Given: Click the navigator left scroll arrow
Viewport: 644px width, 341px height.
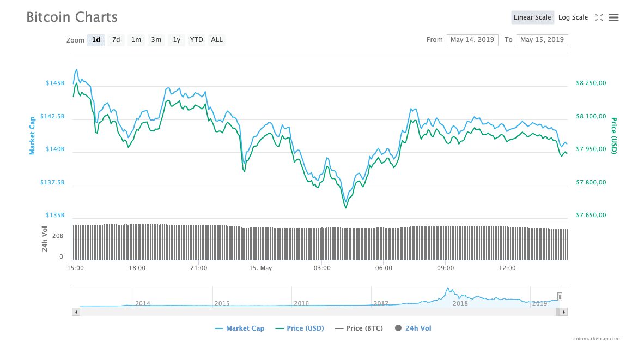Looking at the screenshot, I should click(76, 312).
